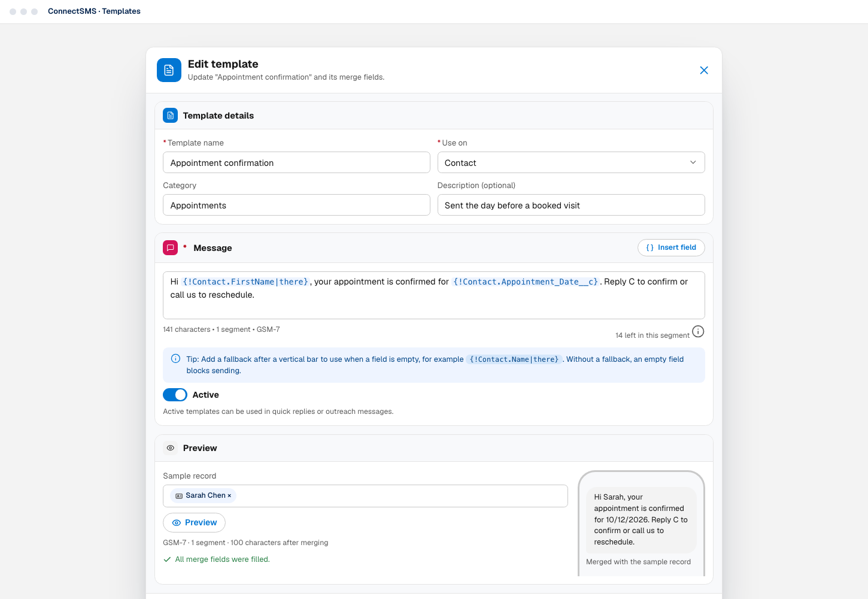Click 'Merged with the sample record' caption
This screenshot has width=868, height=599.
[x=638, y=562]
